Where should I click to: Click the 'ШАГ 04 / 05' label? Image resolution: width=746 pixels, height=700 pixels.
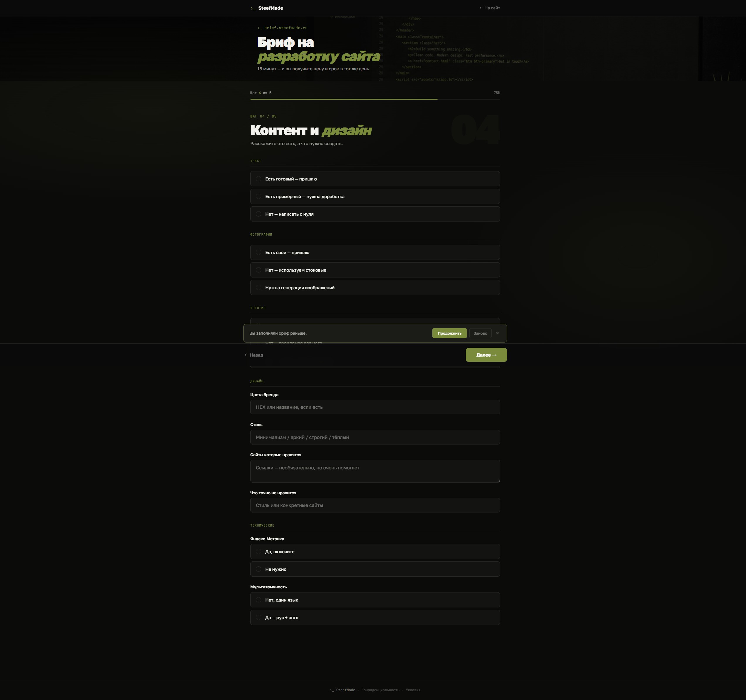263,116
